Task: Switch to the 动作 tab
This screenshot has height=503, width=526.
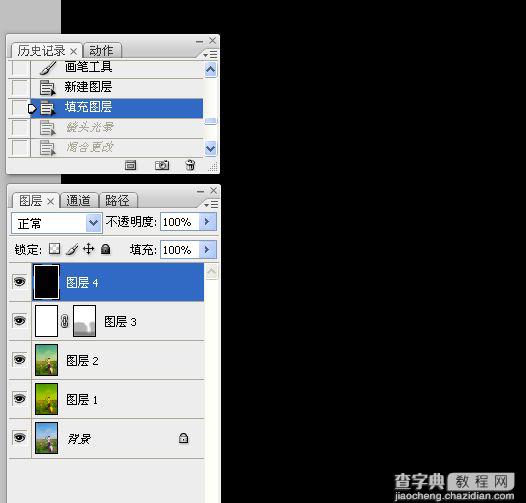Action: (x=101, y=51)
